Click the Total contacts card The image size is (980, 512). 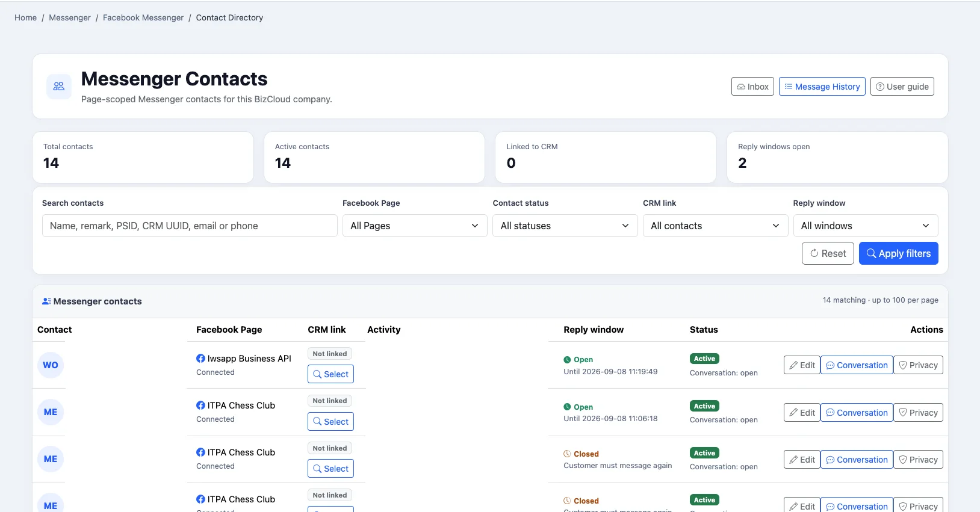tap(143, 157)
